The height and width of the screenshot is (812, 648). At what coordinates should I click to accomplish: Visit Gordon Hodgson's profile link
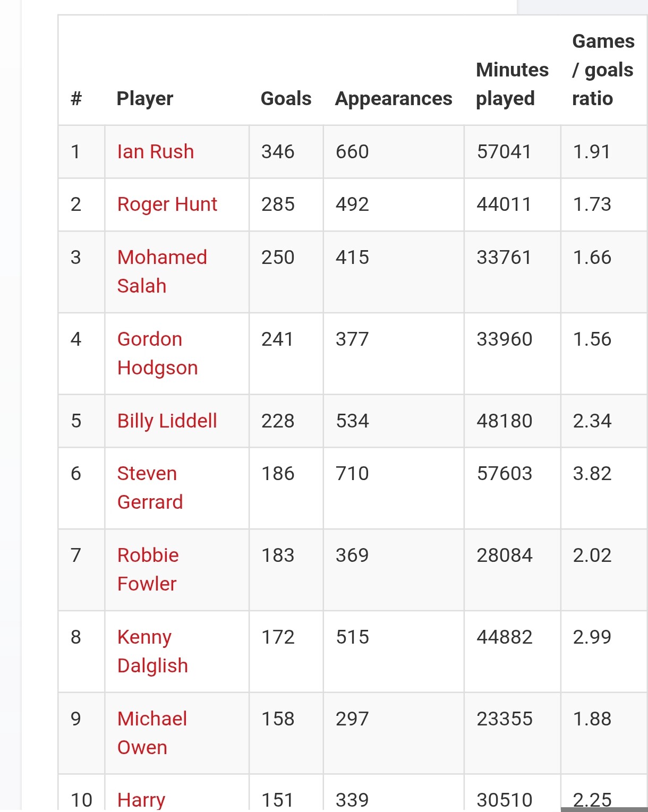(x=149, y=339)
